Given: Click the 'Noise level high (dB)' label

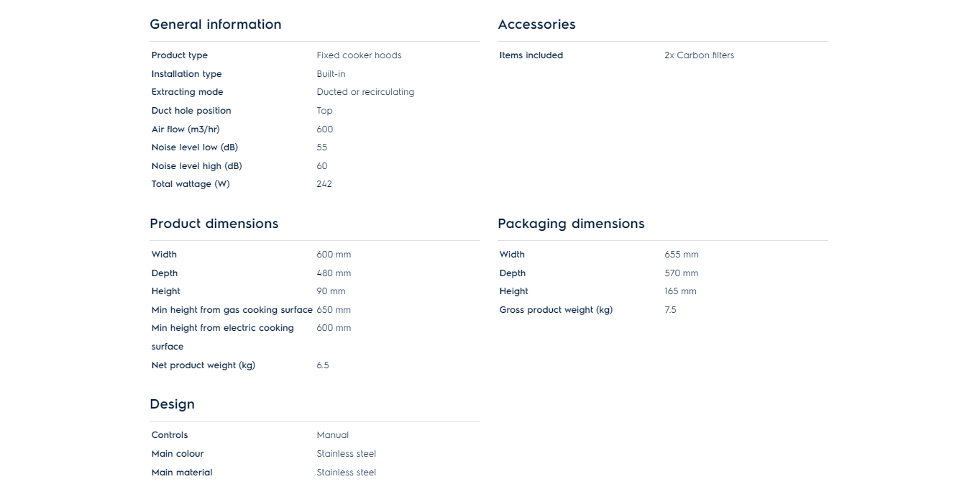Looking at the screenshot, I should (x=196, y=166).
